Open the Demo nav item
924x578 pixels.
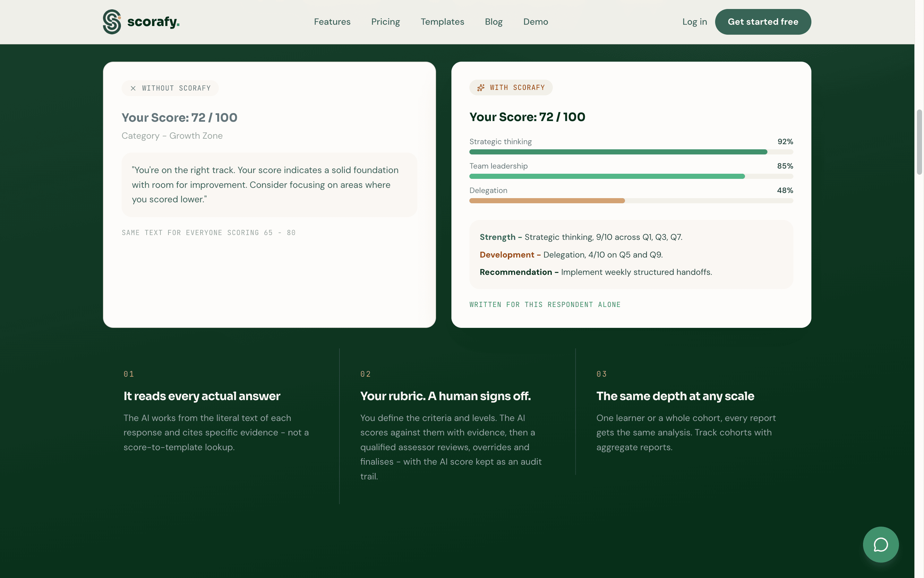tap(535, 22)
